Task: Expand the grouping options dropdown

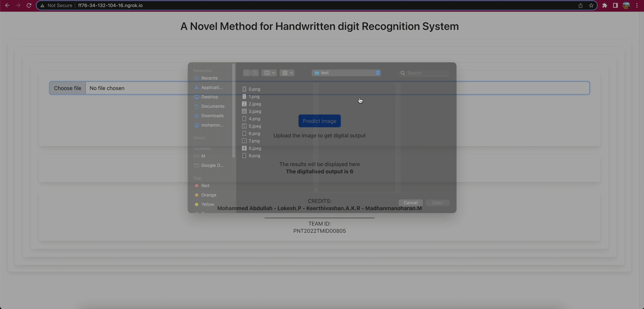Action: point(287,73)
